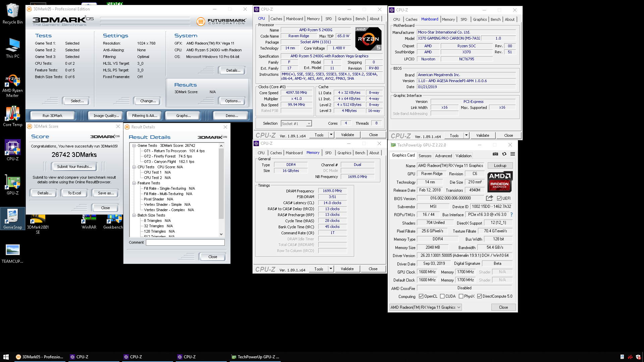The width and height of the screenshot is (644, 362).
Task: Open Geekbench desktop shortcut
Action: click(113, 222)
